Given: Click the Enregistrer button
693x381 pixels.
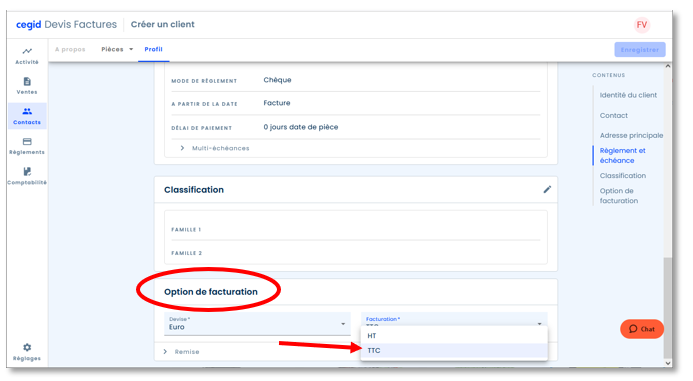Looking at the screenshot, I should [640, 50].
